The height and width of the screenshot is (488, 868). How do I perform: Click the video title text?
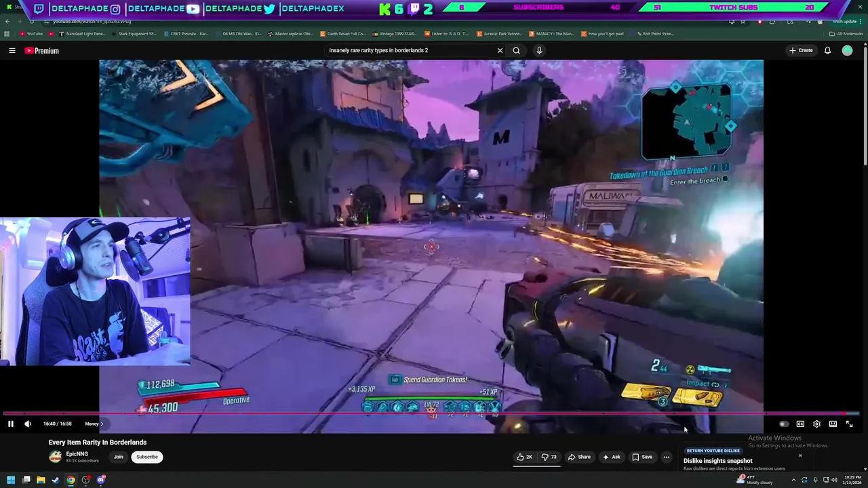(98, 442)
